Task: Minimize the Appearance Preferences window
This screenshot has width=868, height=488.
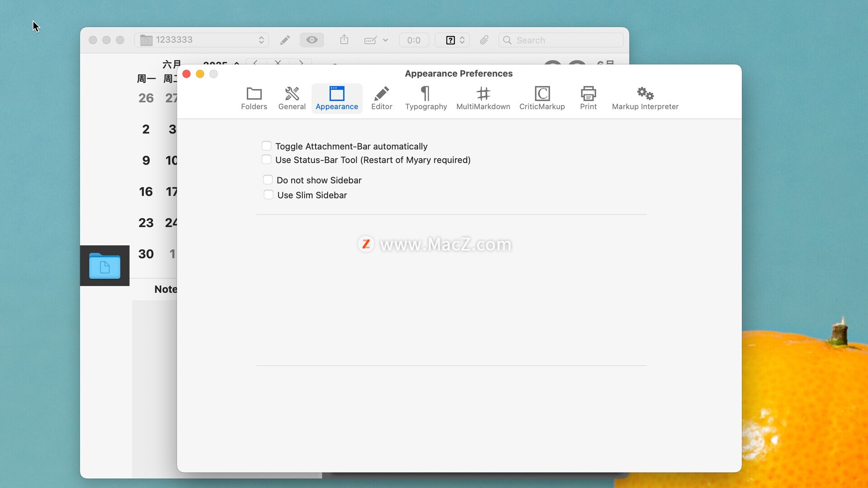Action: (x=200, y=74)
